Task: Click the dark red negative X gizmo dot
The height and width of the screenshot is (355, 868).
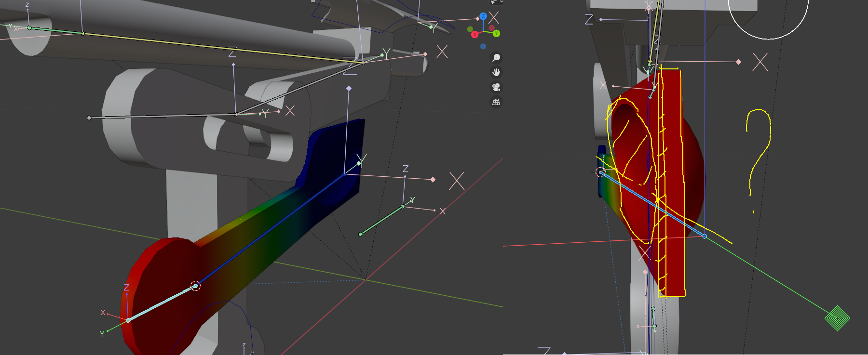Action: pos(491,28)
